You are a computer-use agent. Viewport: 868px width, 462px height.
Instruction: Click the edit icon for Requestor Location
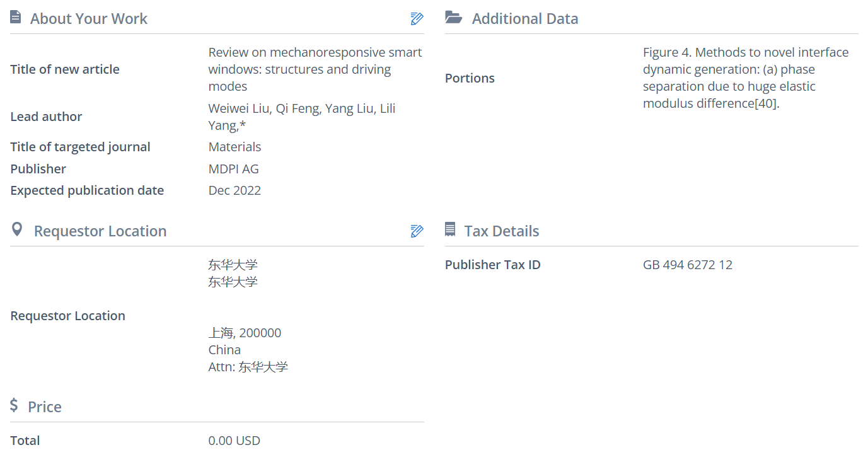click(417, 231)
